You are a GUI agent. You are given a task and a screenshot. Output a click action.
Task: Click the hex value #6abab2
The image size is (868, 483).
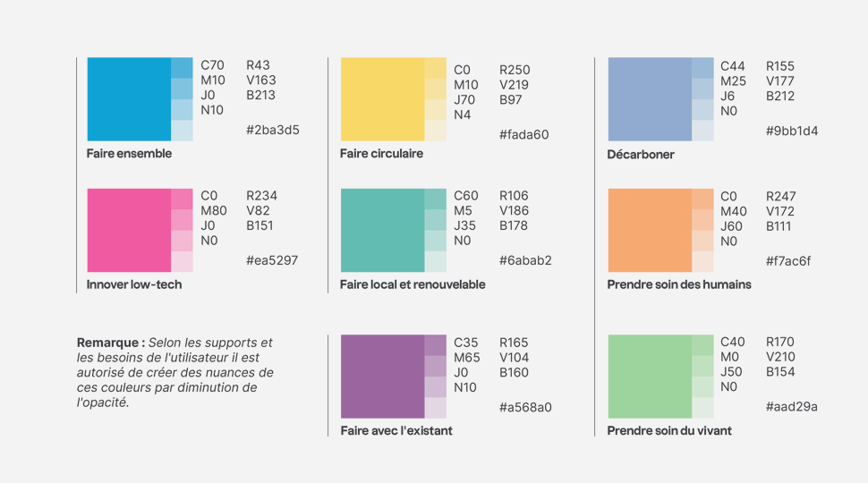click(x=525, y=260)
